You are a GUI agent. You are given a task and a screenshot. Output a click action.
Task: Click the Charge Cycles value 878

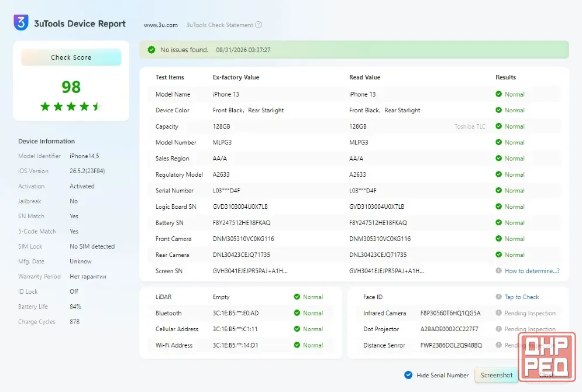click(75, 321)
